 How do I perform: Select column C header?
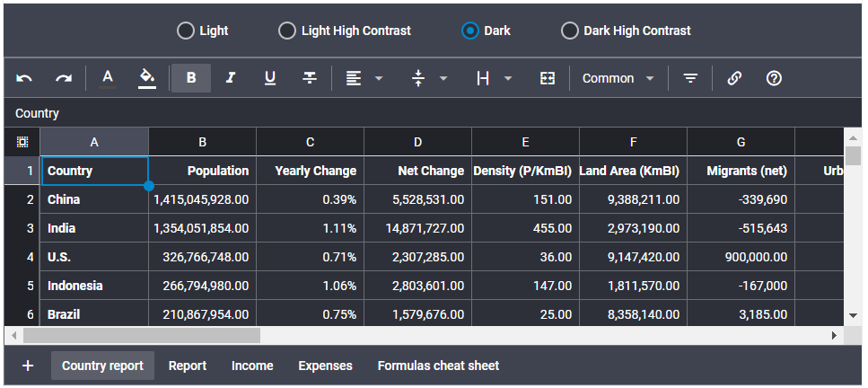310,142
